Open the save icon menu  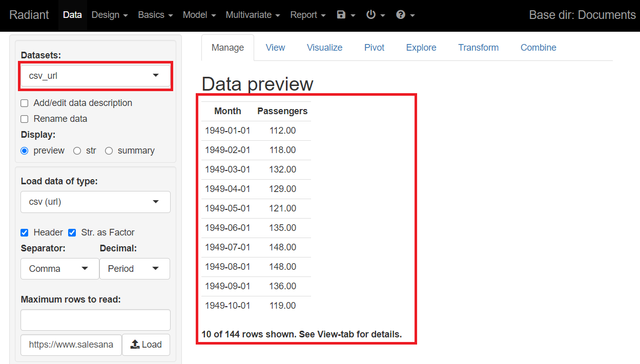pyautogui.click(x=346, y=15)
